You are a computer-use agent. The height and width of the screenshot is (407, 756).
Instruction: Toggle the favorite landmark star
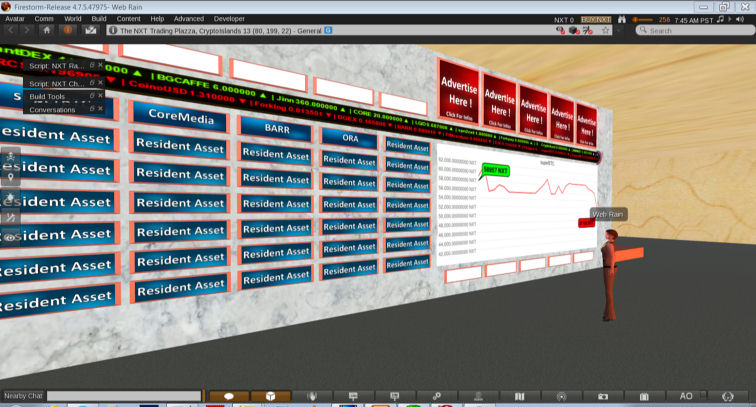(606, 30)
